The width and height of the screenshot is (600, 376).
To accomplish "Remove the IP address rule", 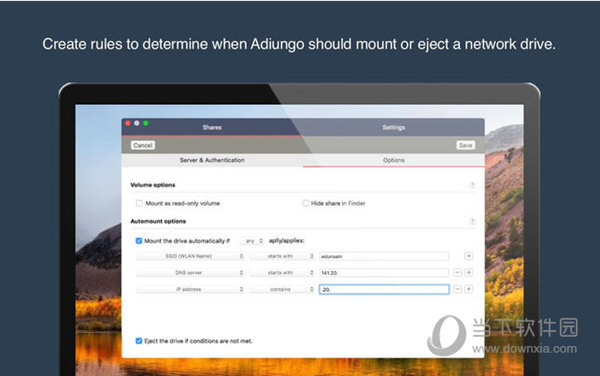I will pos(457,289).
